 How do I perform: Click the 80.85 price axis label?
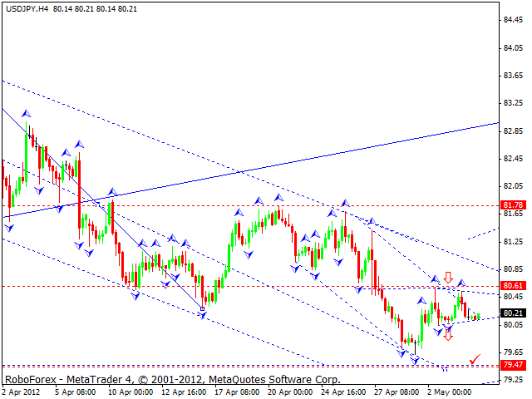click(x=513, y=269)
